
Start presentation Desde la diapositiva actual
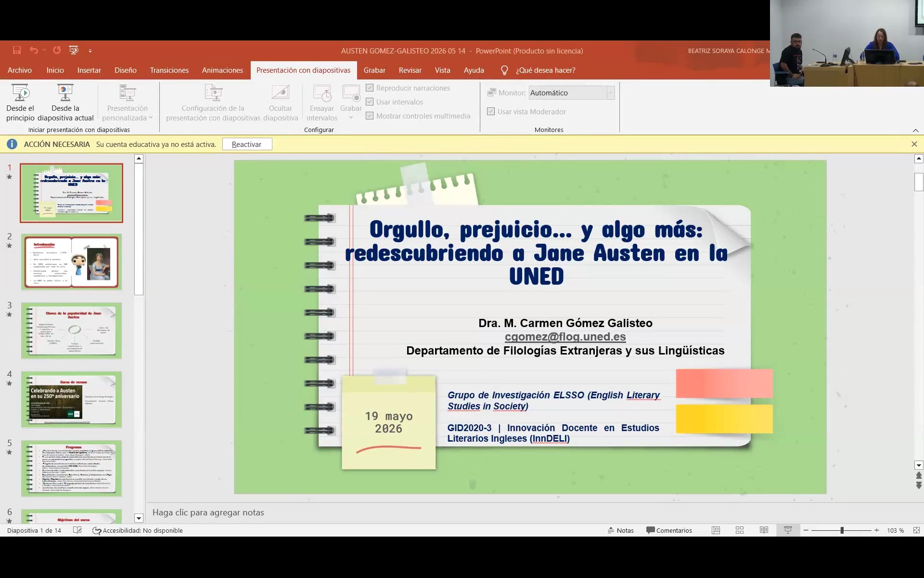(65, 103)
